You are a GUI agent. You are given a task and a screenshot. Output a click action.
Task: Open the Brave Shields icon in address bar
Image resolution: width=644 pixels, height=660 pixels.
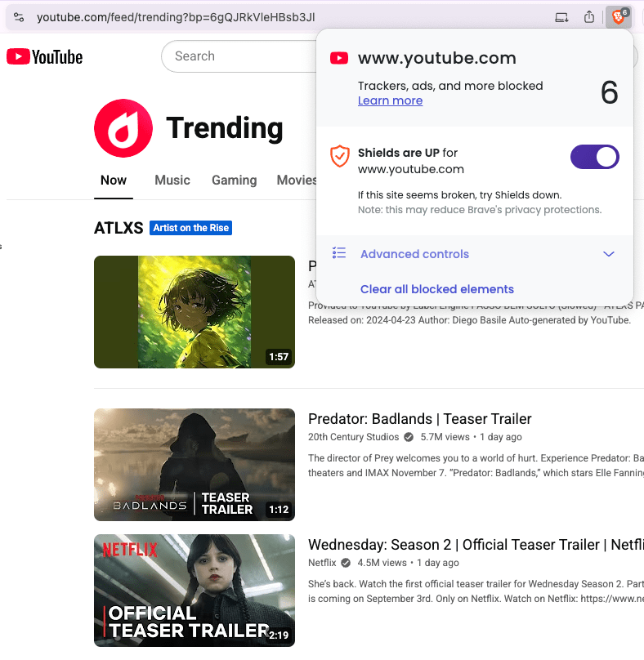click(618, 17)
